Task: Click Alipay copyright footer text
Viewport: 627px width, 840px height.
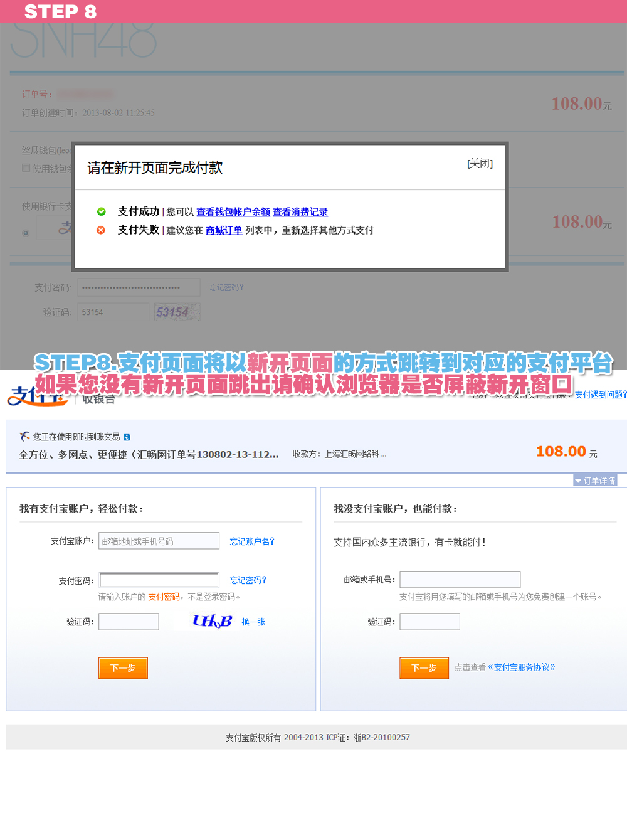Action: (x=318, y=738)
